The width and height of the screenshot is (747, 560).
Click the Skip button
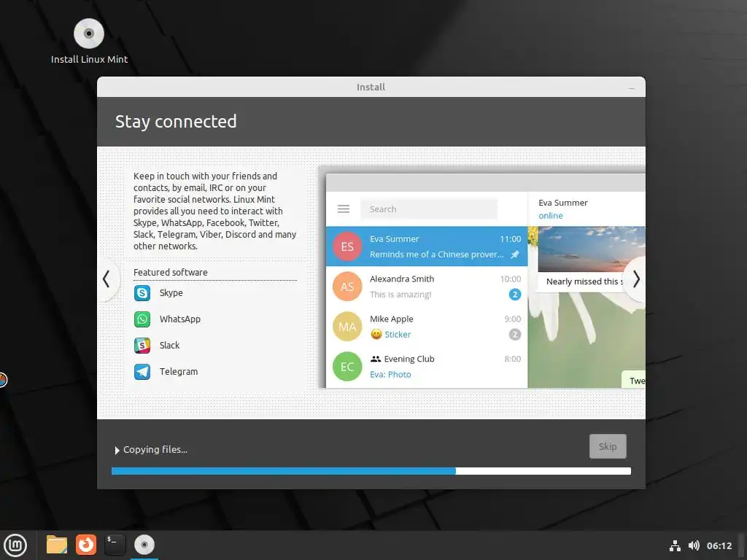[608, 446]
